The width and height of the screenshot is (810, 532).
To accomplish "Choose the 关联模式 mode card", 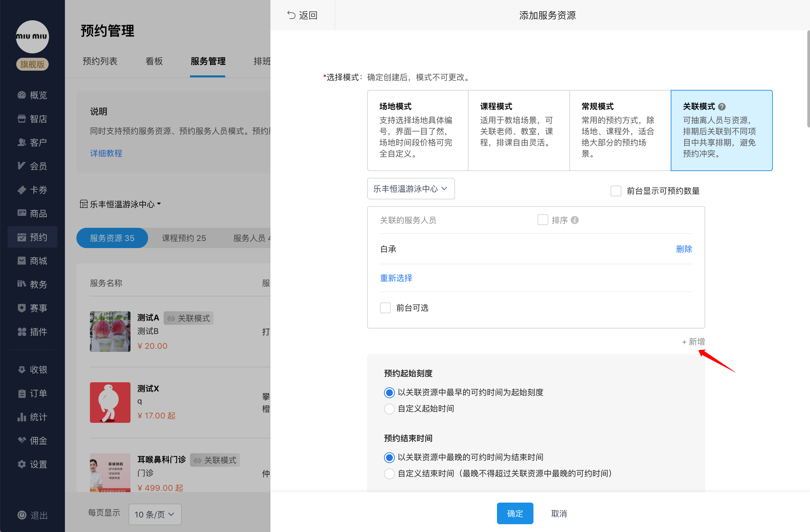I will (x=721, y=130).
